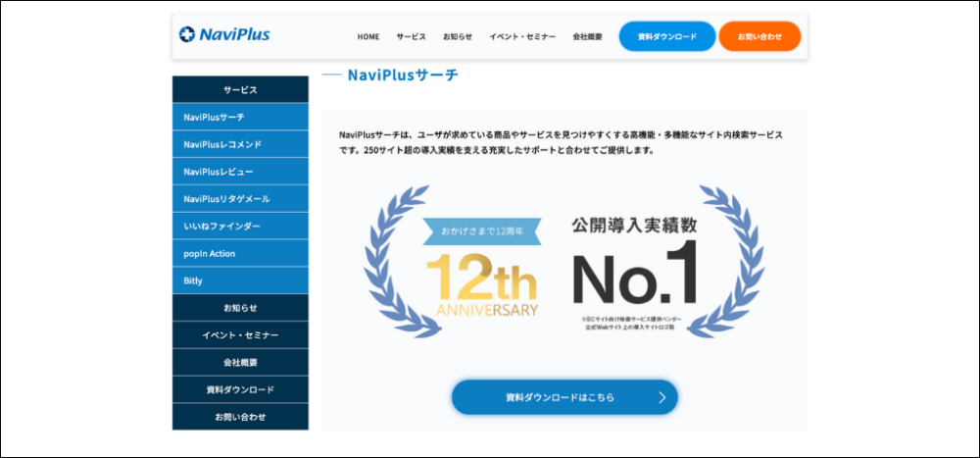Click the blue 資料ダウンロード header button
The width and height of the screenshot is (980, 458).
(667, 36)
